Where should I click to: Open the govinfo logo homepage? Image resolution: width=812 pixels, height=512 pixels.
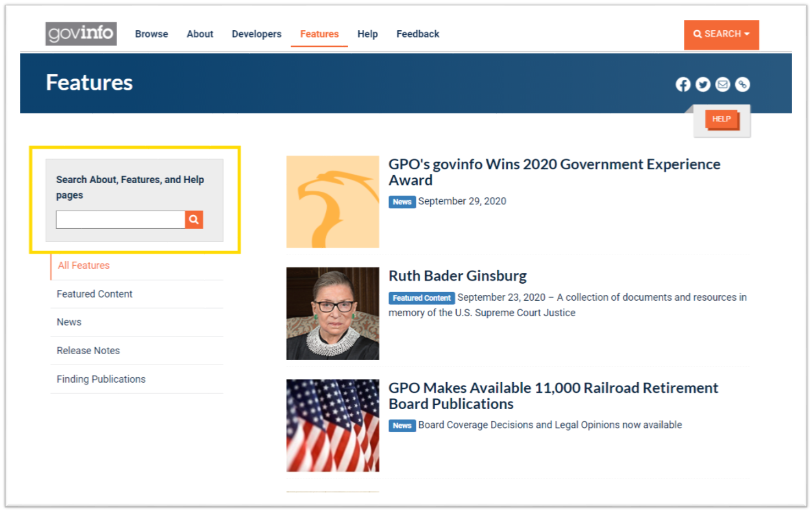(x=80, y=34)
